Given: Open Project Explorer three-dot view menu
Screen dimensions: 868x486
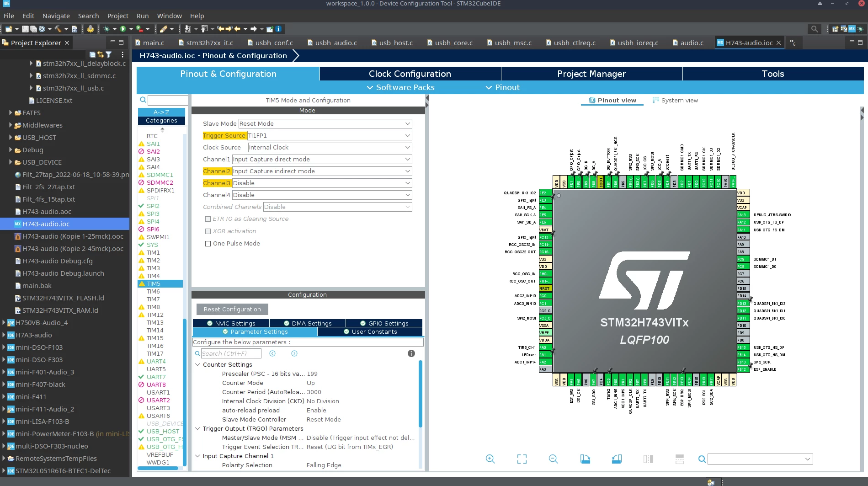Looking at the screenshot, I should click(122, 54).
